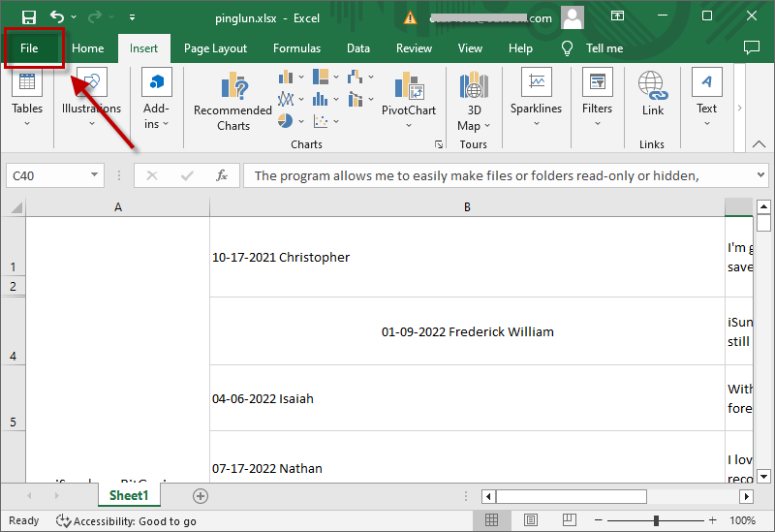Click cell 01-09-2022 Frederick William

[x=467, y=331]
